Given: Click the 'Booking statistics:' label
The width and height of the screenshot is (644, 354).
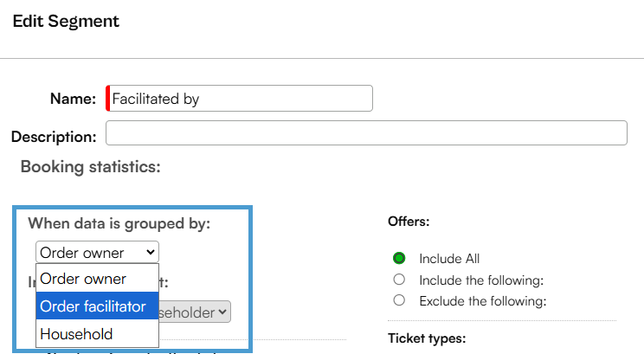Looking at the screenshot, I should click(x=90, y=167).
